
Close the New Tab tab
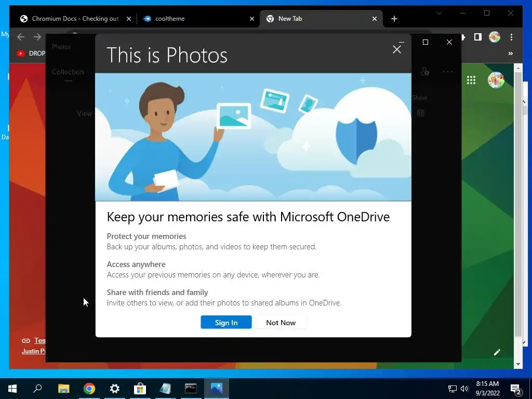tap(374, 19)
